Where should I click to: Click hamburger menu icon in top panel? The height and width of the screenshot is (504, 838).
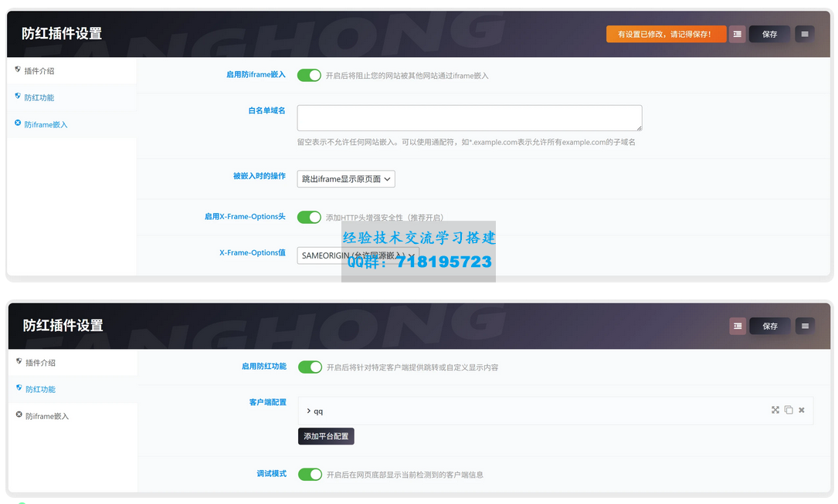804,34
